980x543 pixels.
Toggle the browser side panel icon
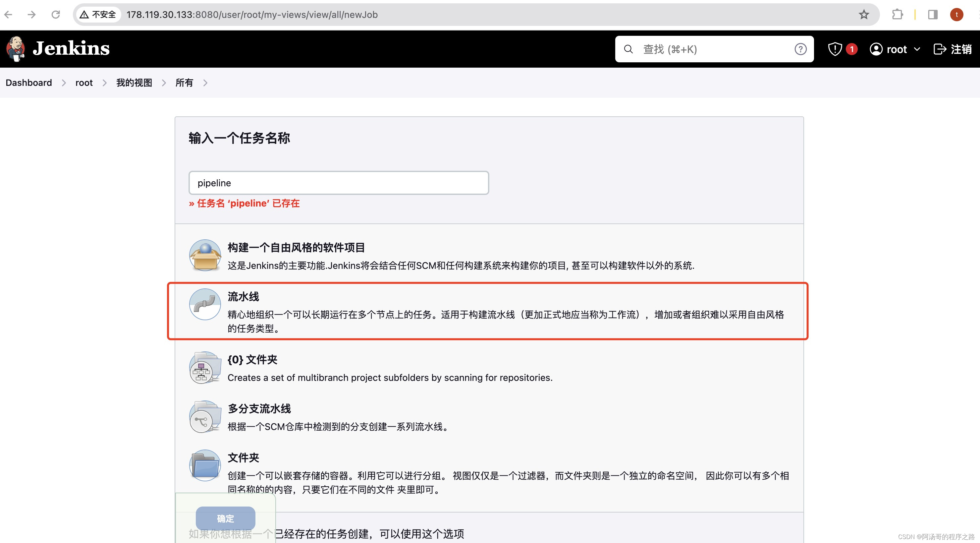point(933,15)
